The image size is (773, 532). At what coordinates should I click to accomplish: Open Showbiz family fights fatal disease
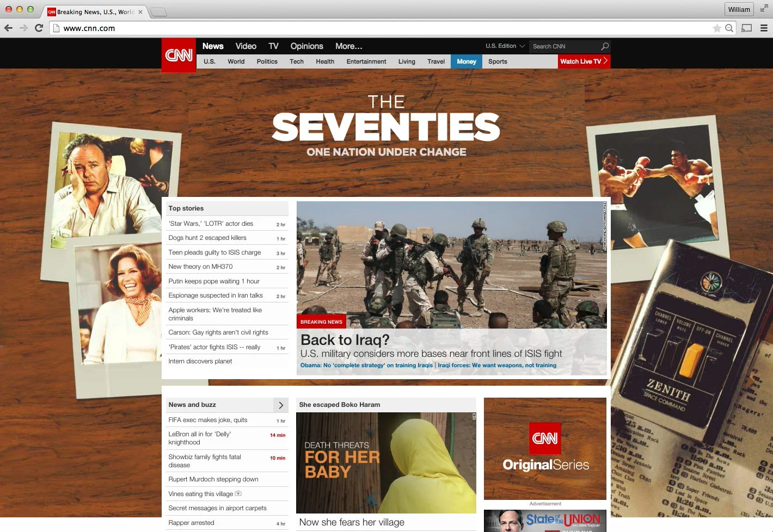tap(205, 461)
